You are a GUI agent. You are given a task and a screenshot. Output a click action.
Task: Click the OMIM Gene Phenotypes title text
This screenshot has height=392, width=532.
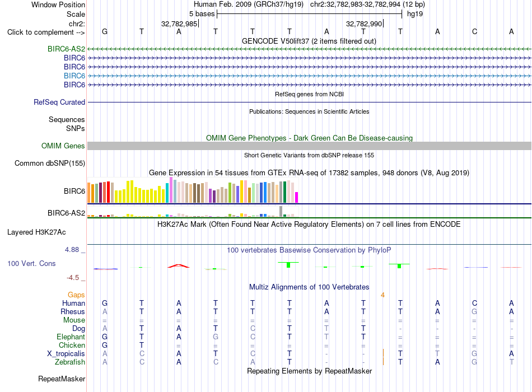pos(309,138)
